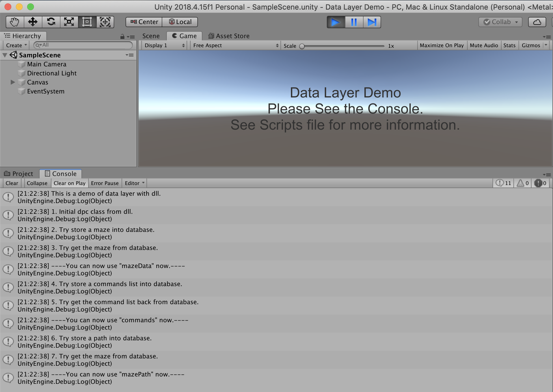Click the Step frame button
This screenshot has width=553, height=392.
371,22
